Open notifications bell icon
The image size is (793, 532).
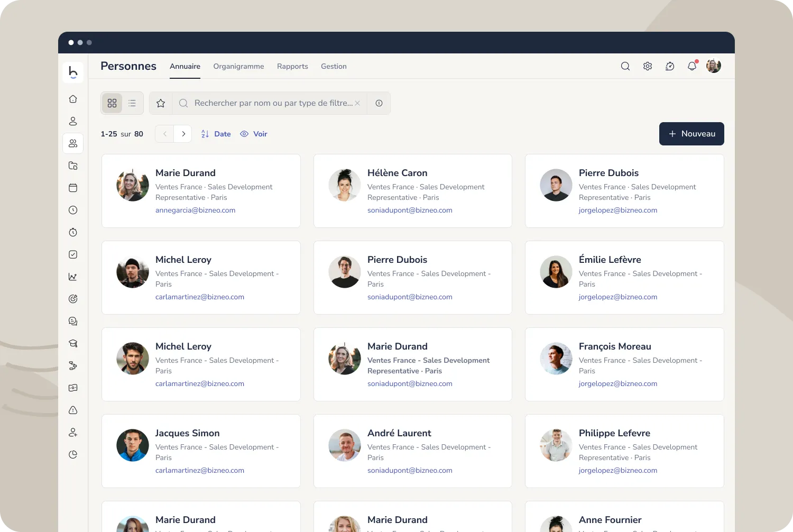[692, 66]
